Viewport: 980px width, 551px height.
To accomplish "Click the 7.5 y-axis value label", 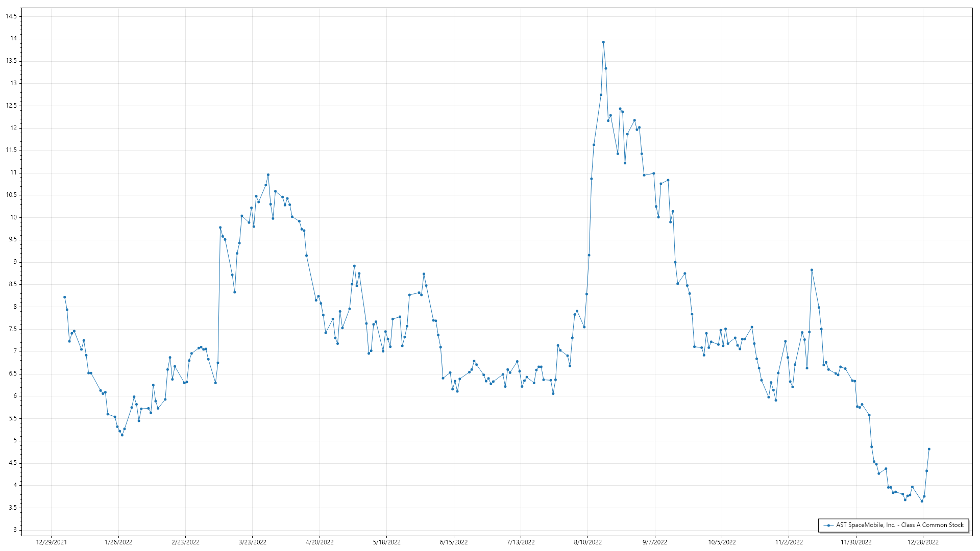I will tap(12, 329).
